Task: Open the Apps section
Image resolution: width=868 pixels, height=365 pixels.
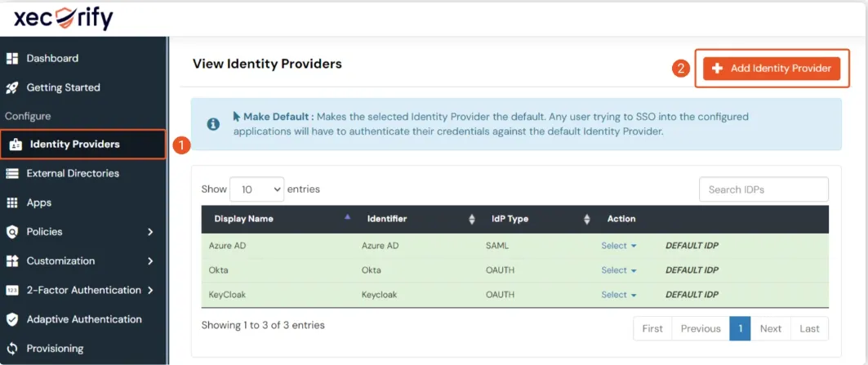Action: pos(38,203)
